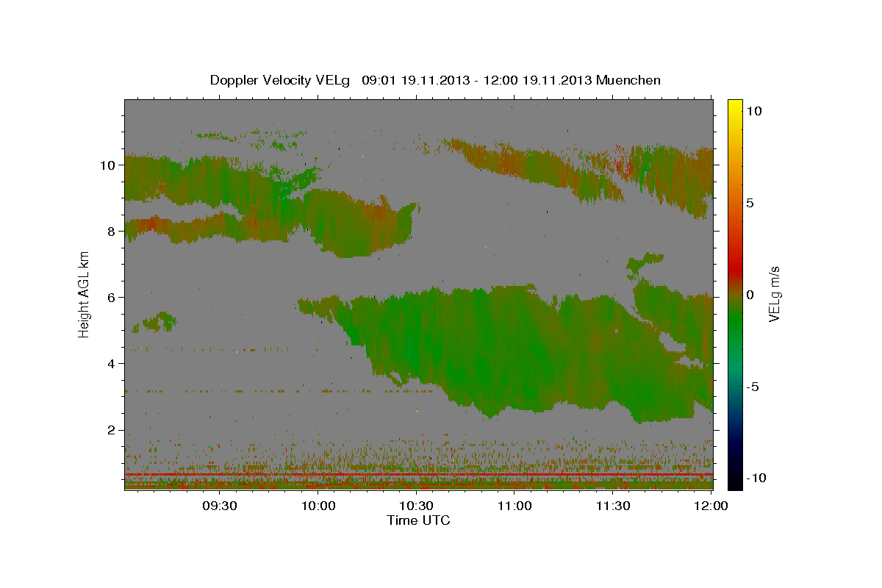Click the 09:30 time tick label

click(x=220, y=506)
